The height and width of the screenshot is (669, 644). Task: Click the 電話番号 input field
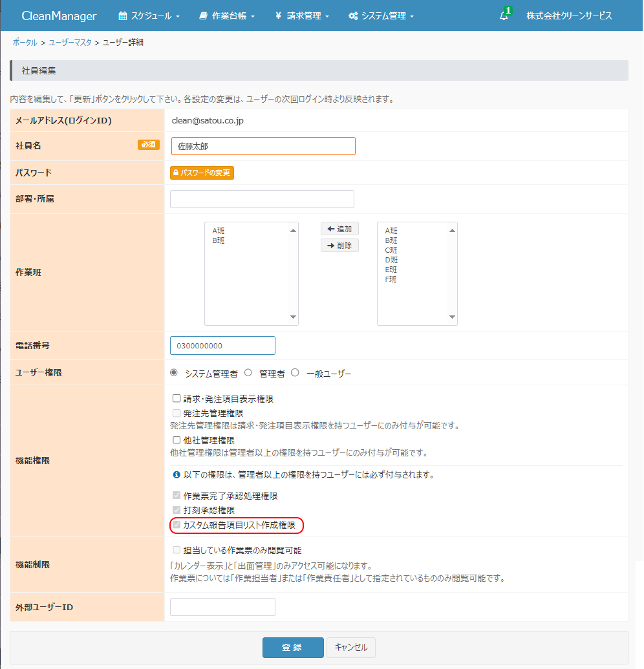222,346
